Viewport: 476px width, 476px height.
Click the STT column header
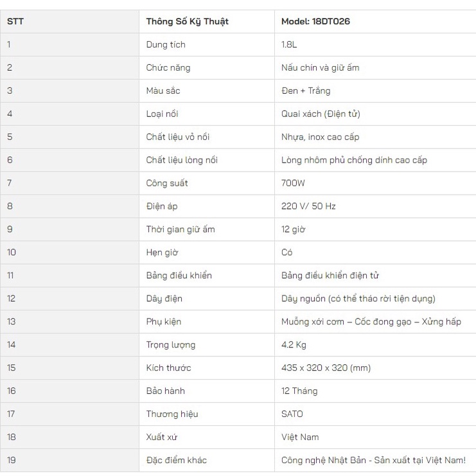point(15,21)
